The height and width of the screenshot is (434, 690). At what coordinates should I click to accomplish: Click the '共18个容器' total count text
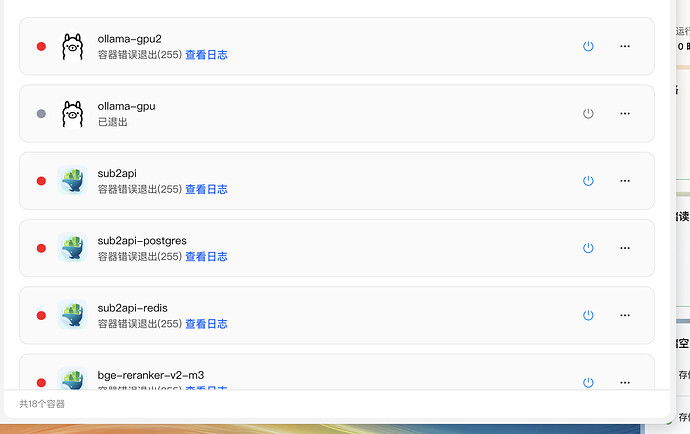click(x=42, y=404)
